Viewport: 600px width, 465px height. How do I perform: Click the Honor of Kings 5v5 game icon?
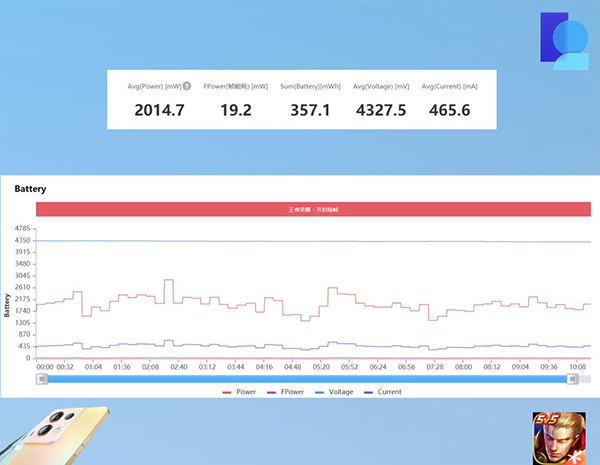click(x=555, y=436)
